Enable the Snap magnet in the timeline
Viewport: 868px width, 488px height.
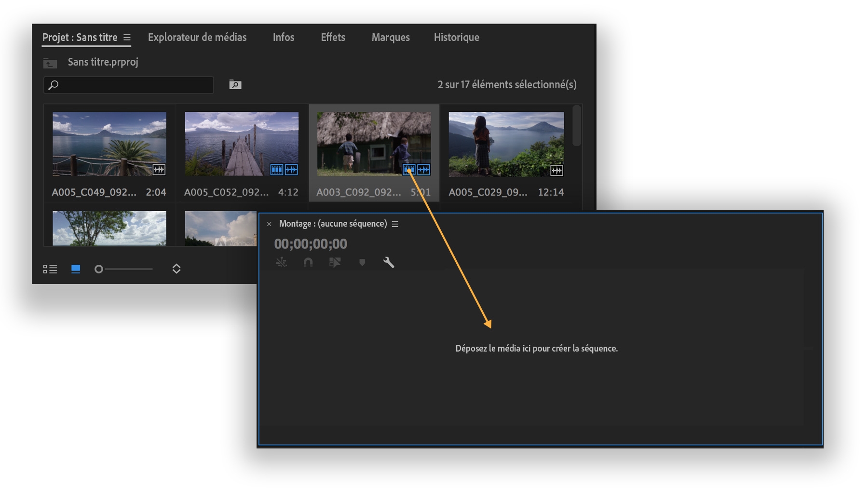(x=308, y=263)
